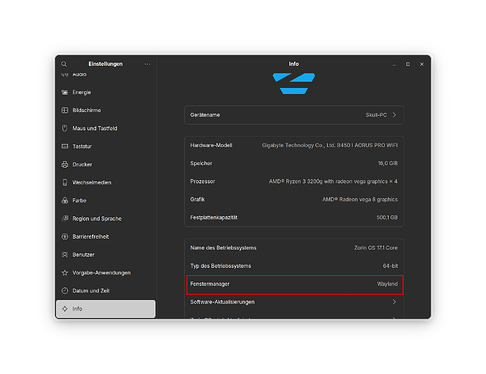Click the search icon in Einstellungen header
Screen dimensions: 486x374
click(64, 64)
